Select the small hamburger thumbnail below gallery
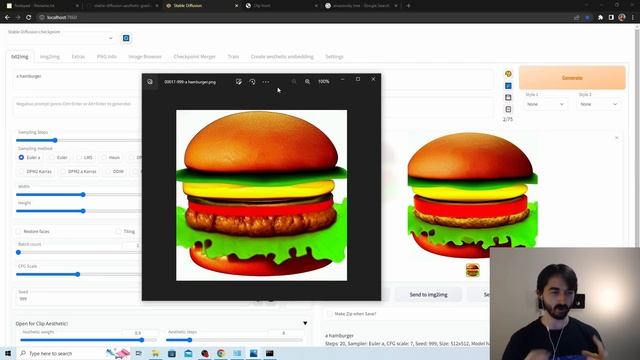640x360 pixels. coord(472,270)
